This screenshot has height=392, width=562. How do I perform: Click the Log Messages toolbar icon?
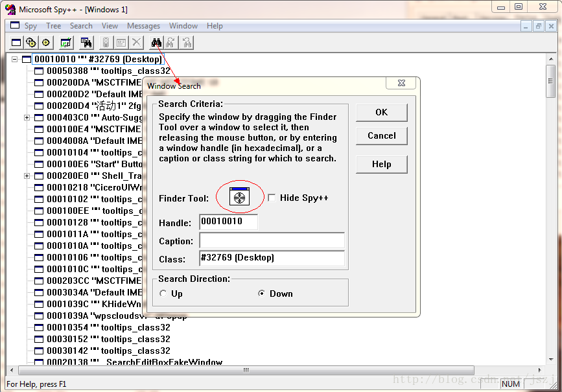66,43
